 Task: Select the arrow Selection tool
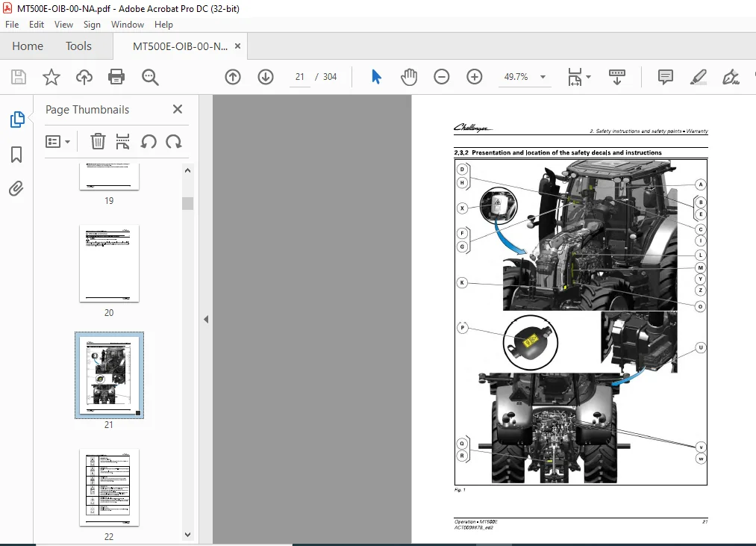377,77
